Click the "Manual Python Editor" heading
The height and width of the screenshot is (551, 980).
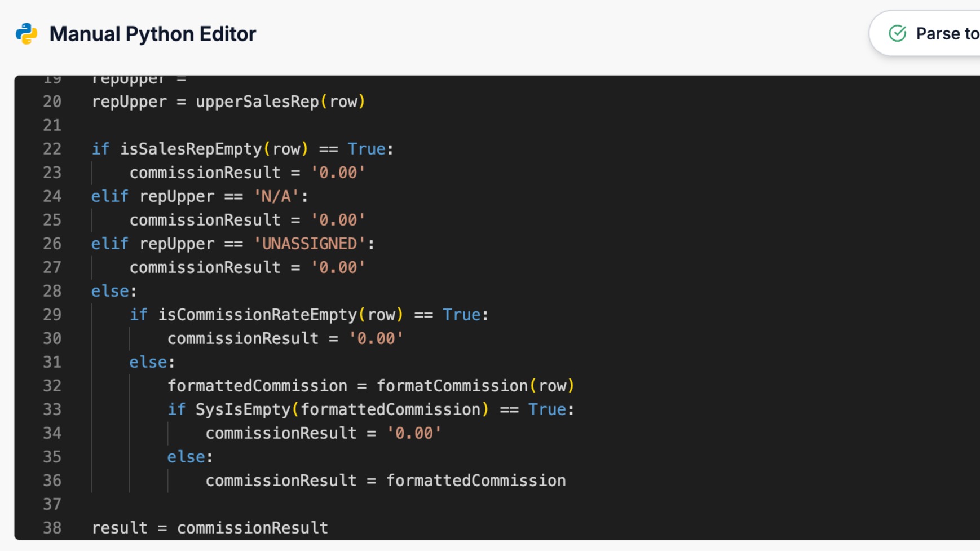152,34
